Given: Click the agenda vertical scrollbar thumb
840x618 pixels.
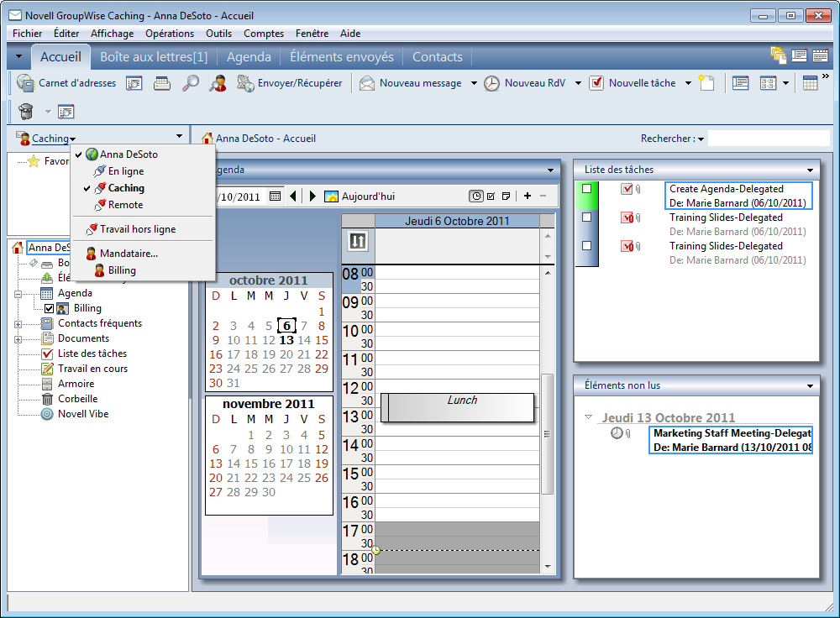Looking at the screenshot, I should (547, 433).
